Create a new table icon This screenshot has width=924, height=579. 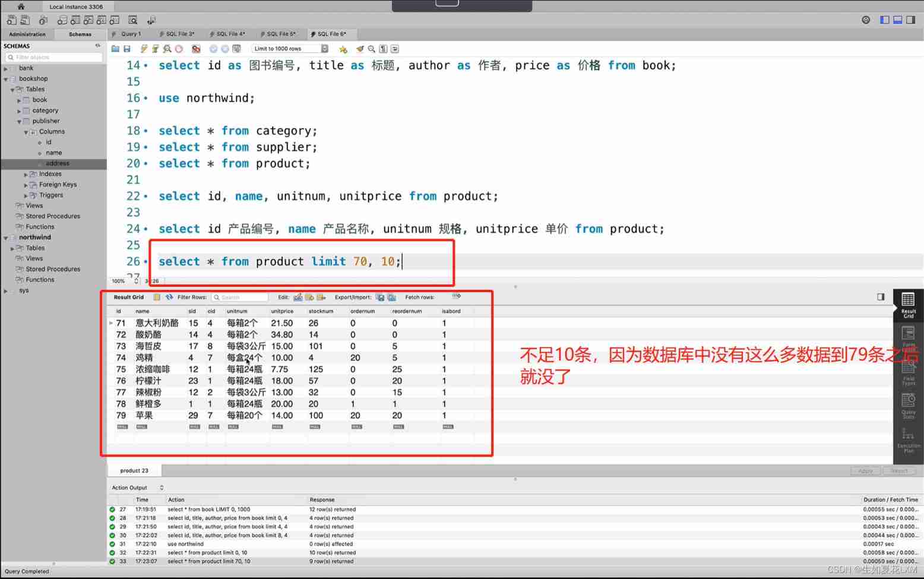coord(75,20)
